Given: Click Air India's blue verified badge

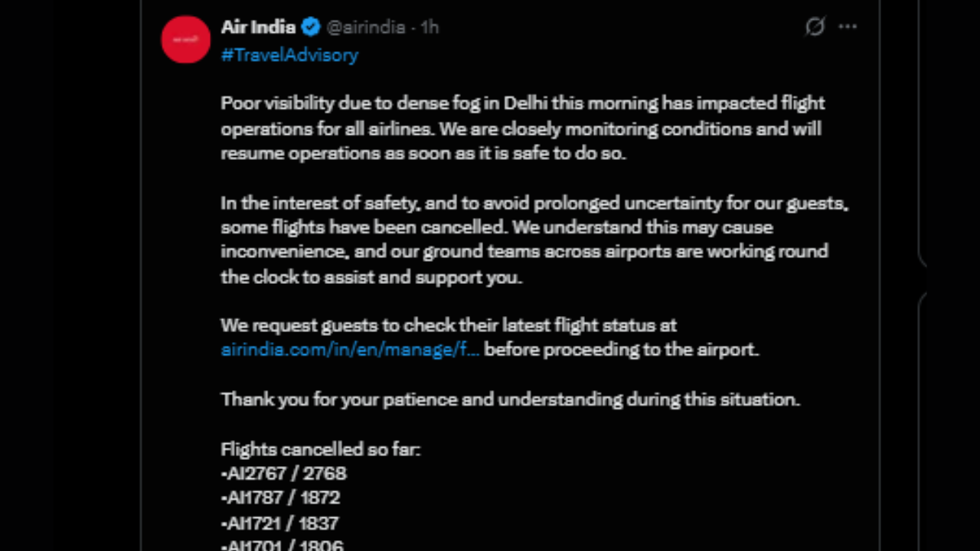Looking at the screenshot, I should click(310, 27).
